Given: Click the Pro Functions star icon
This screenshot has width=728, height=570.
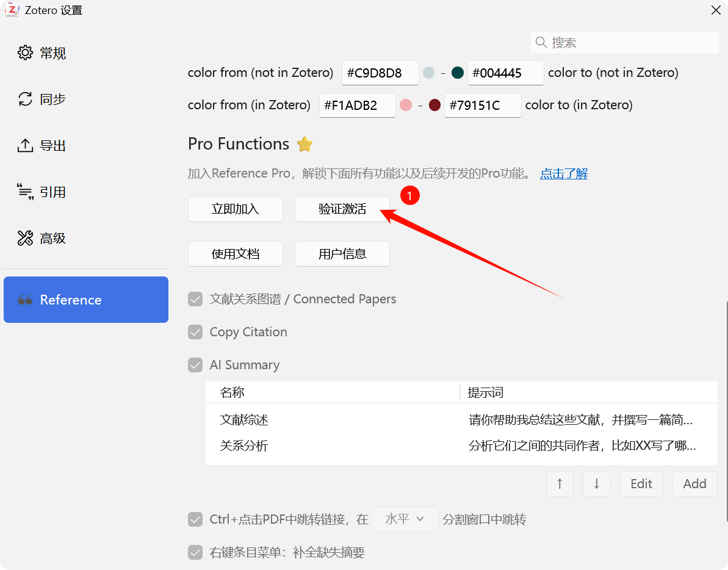Looking at the screenshot, I should pos(305,144).
